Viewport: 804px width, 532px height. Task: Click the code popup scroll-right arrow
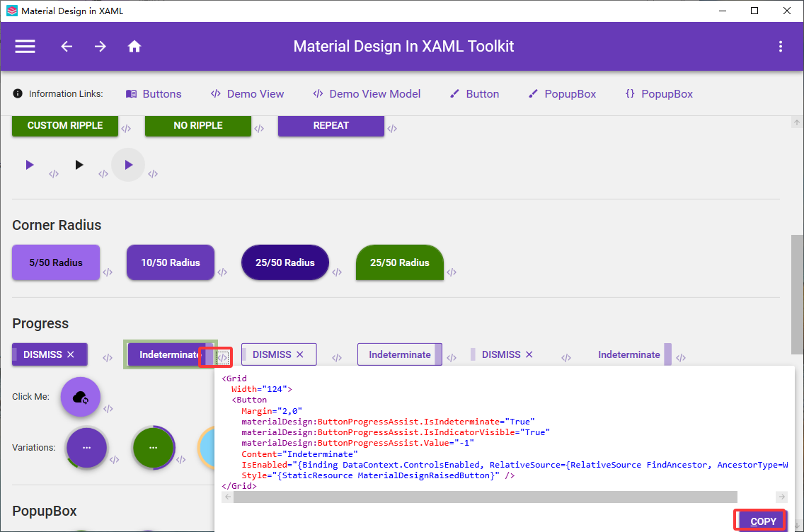pyautogui.click(x=781, y=497)
